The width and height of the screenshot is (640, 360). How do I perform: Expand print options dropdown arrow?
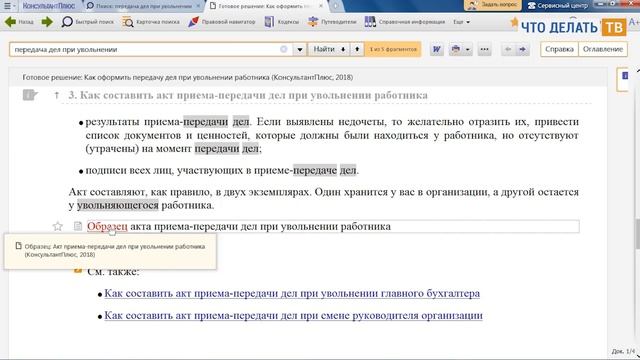tap(468, 49)
